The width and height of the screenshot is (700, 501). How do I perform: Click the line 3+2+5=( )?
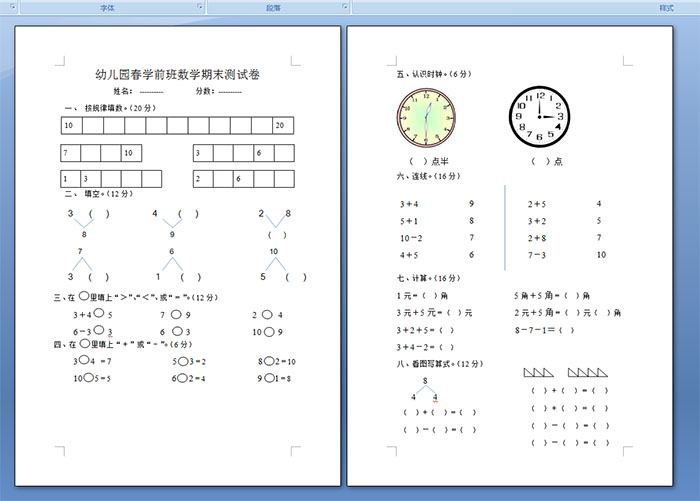(425, 330)
